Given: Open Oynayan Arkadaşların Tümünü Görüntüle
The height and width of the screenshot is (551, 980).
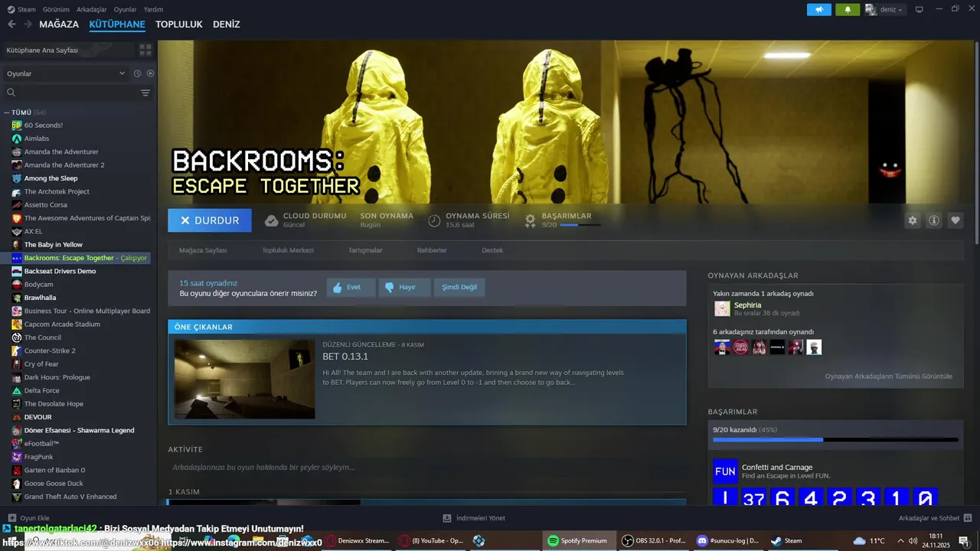Looking at the screenshot, I should click(888, 377).
